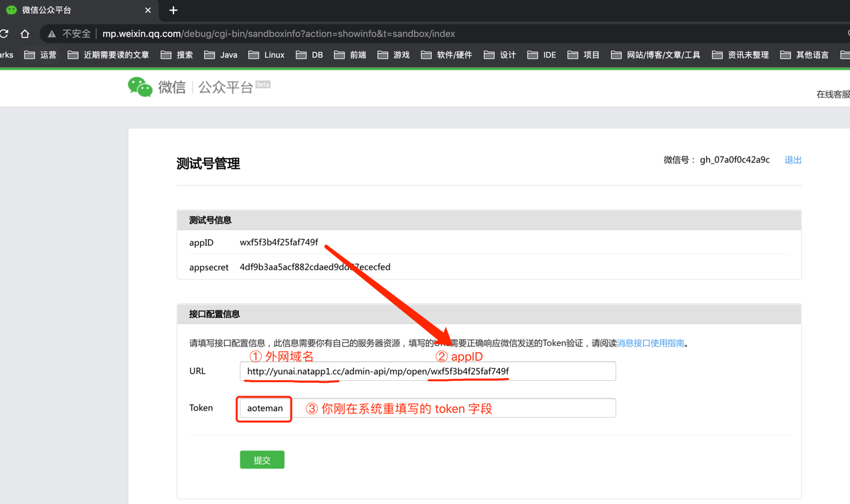
Task: Open the 游戏 bookmarks folder
Action: [394, 55]
